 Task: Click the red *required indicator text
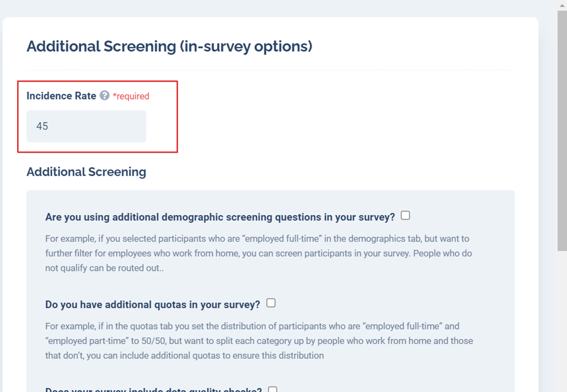coord(131,96)
